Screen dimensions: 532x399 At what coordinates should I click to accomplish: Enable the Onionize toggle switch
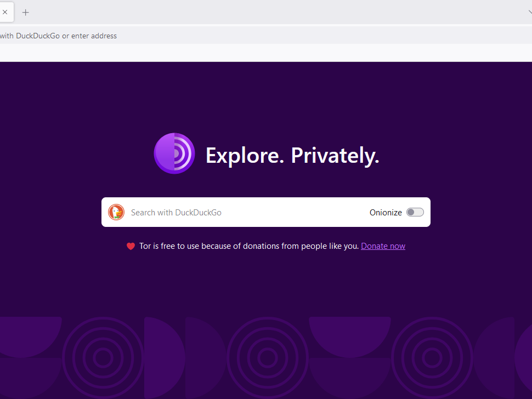tap(415, 212)
